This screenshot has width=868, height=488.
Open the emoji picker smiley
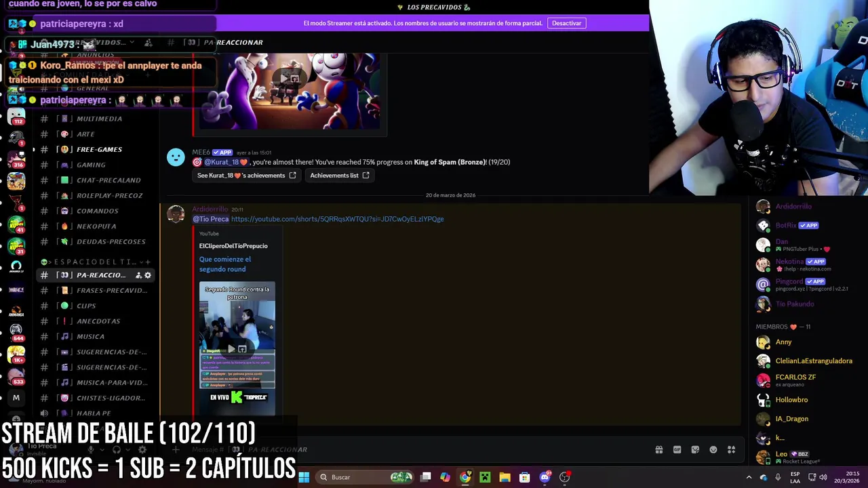713,449
